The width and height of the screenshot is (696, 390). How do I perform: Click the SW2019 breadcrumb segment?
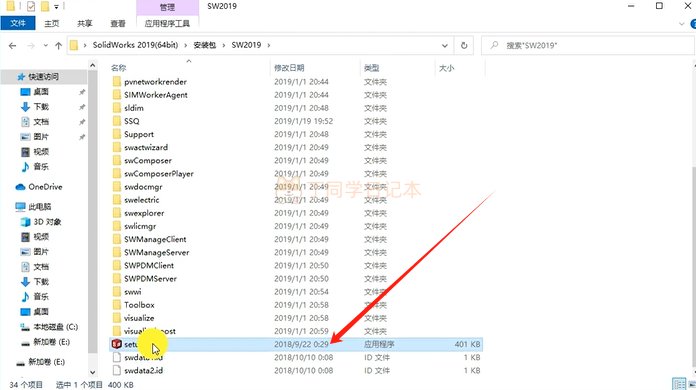[246, 45]
